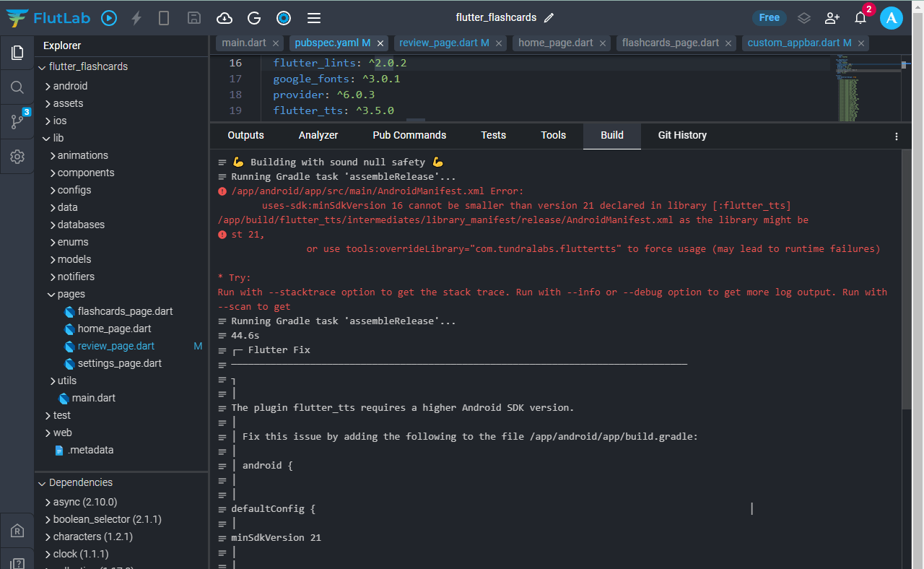Close the pubspec.yaml editor tab
924x569 pixels.
(x=380, y=43)
